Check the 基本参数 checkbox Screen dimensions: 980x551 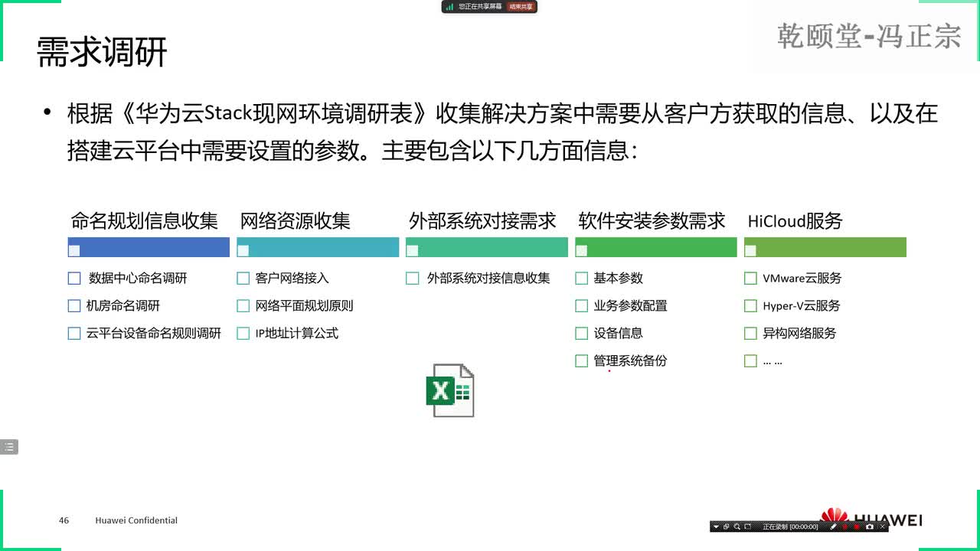pos(582,279)
